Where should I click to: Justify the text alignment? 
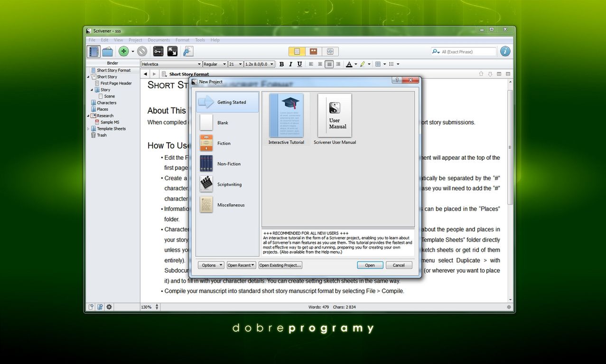tap(329, 64)
